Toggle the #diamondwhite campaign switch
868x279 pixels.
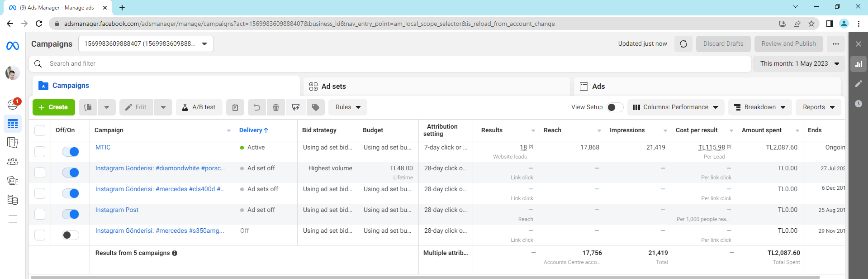point(71,173)
